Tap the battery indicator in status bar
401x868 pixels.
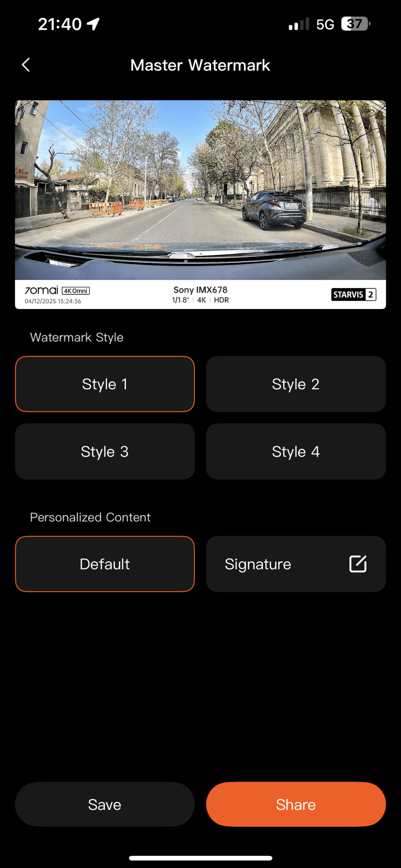[355, 24]
